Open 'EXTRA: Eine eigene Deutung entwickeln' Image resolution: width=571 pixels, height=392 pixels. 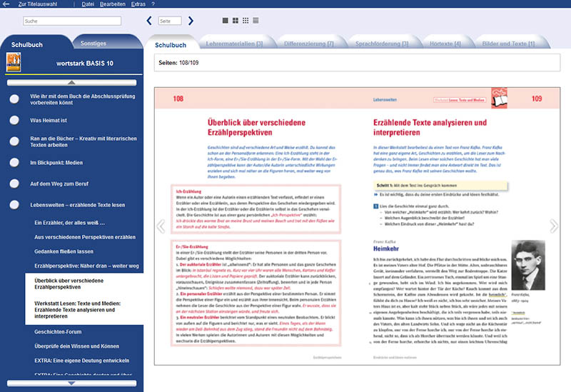coord(82,361)
